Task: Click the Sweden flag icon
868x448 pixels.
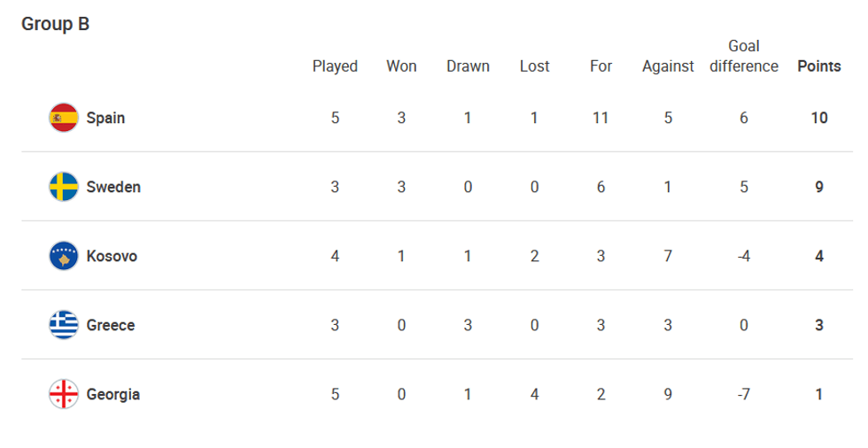Action: pos(64,187)
